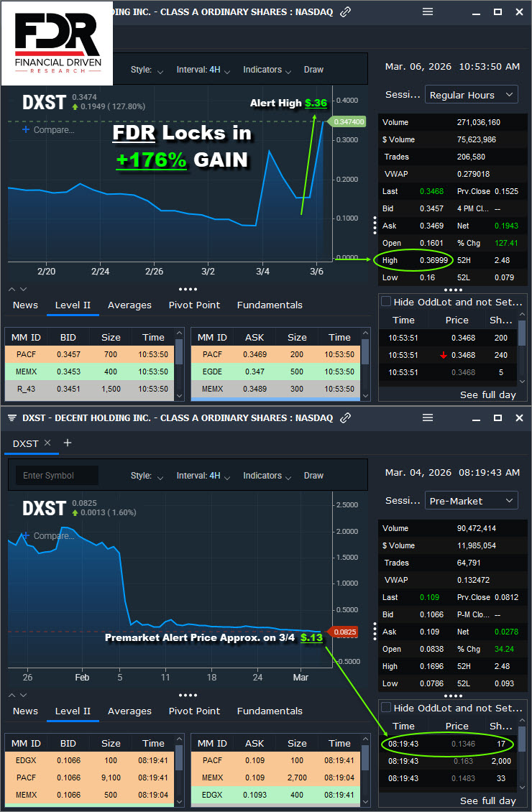Screen dimensions: 532x812
Task: Click the Compare plus icon on upper chart
Action: pyautogui.click(x=26, y=130)
